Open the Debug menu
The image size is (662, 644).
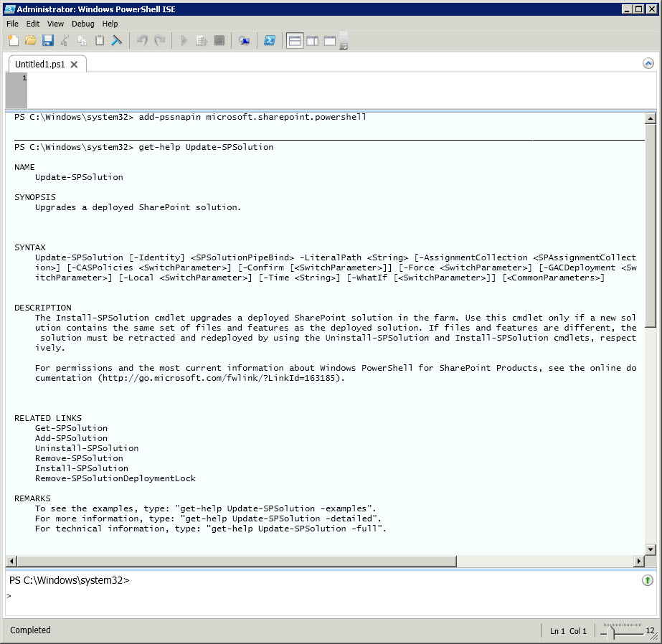tap(82, 24)
